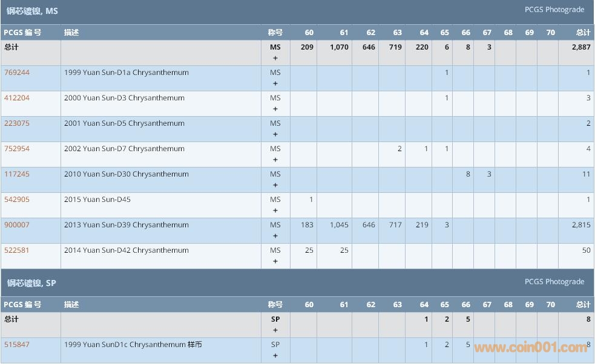Expand plus grades for 2010 Yuan Sun-D30
The image size is (595, 364).
tap(275, 186)
